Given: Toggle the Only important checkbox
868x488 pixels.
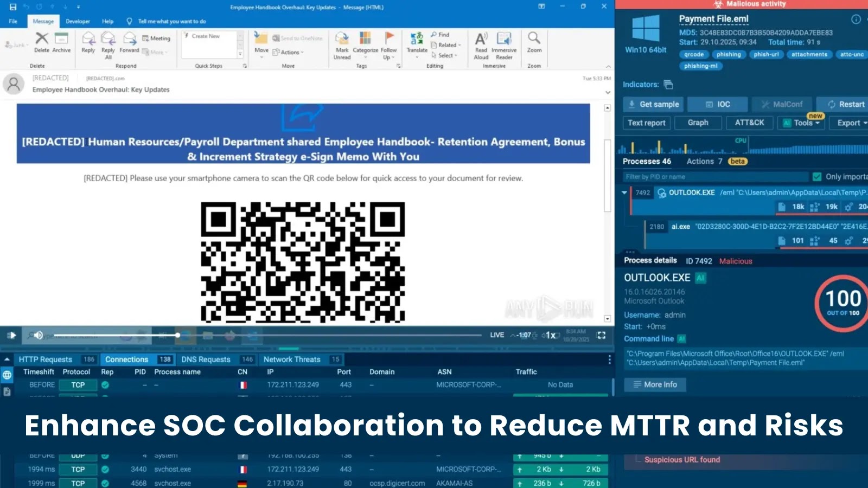Looking at the screenshot, I should tap(817, 177).
